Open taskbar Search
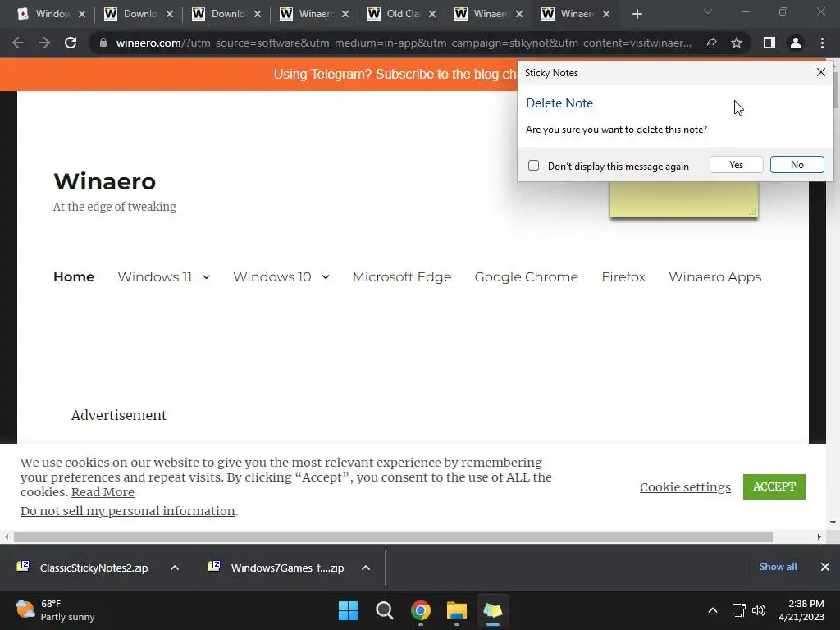 tap(385, 610)
